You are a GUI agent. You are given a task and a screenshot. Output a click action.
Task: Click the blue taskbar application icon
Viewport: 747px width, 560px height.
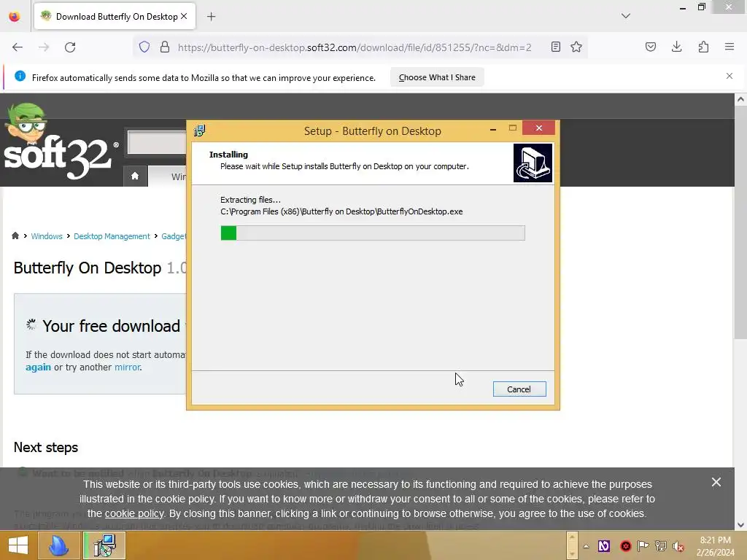58,545
